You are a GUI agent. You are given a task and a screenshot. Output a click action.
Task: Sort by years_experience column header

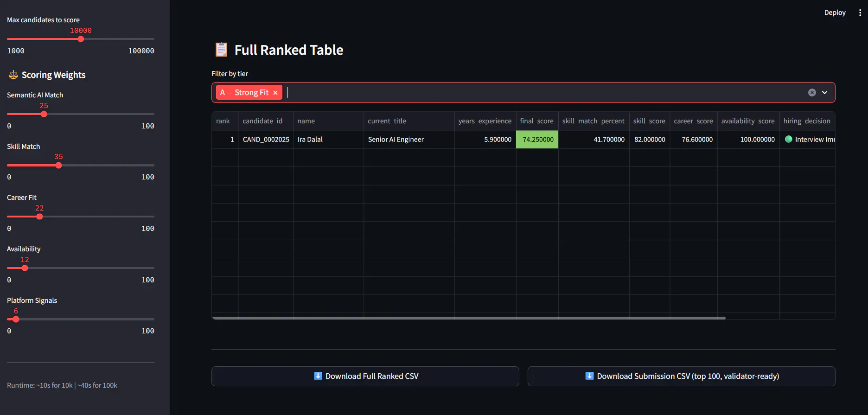[485, 121]
